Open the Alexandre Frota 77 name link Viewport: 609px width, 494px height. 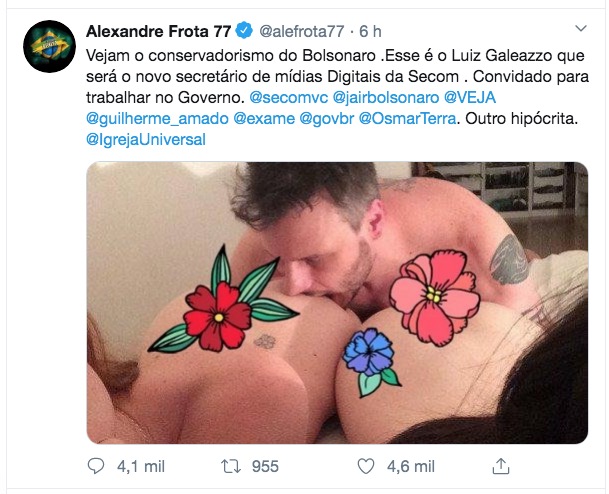(x=158, y=31)
